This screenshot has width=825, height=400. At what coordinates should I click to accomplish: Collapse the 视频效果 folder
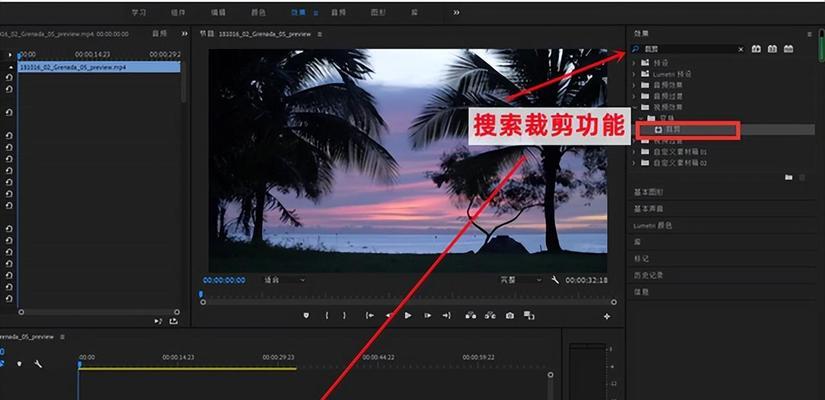coord(633,107)
